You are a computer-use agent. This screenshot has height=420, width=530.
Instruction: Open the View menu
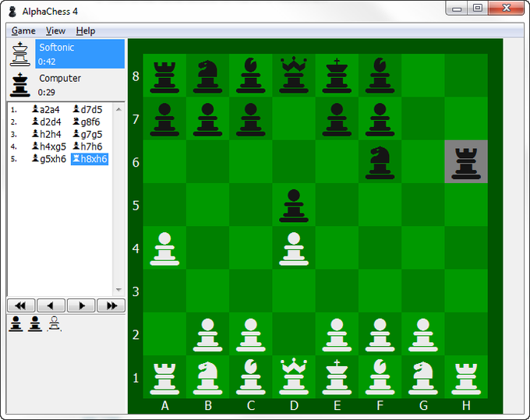55,30
